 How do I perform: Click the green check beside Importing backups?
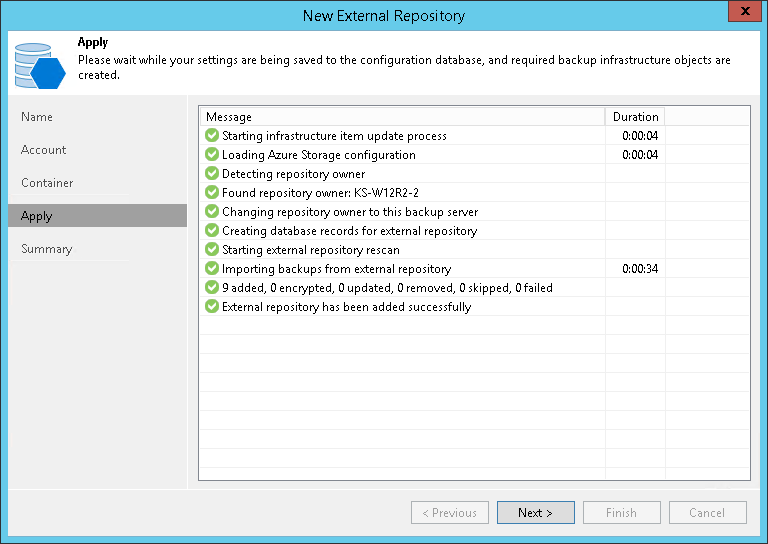click(x=212, y=269)
